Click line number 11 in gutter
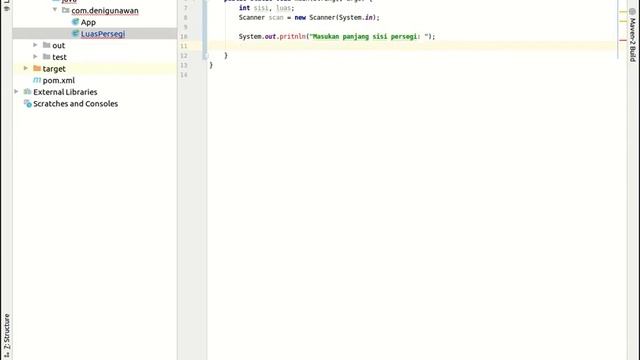640x360 pixels. click(184, 46)
